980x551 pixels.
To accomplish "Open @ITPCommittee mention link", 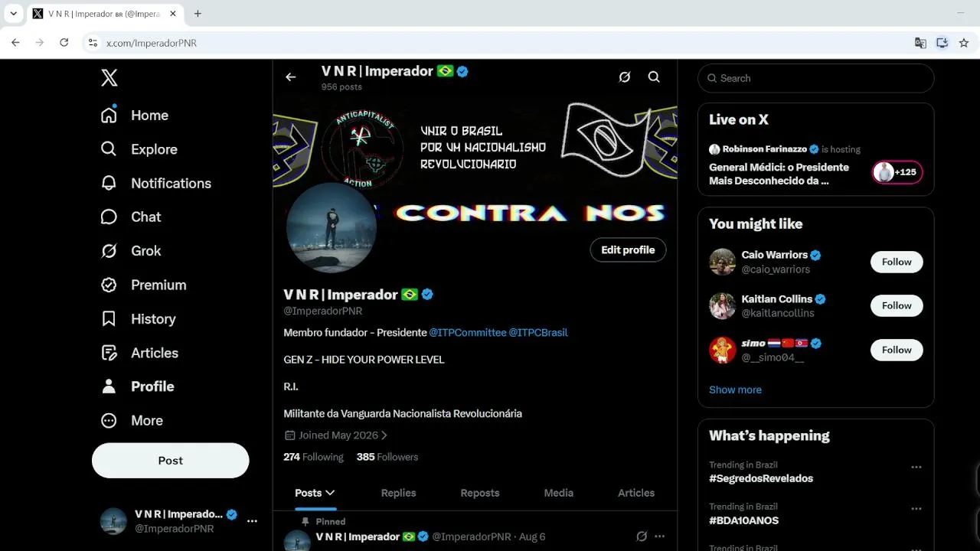I will (x=468, y=332).
